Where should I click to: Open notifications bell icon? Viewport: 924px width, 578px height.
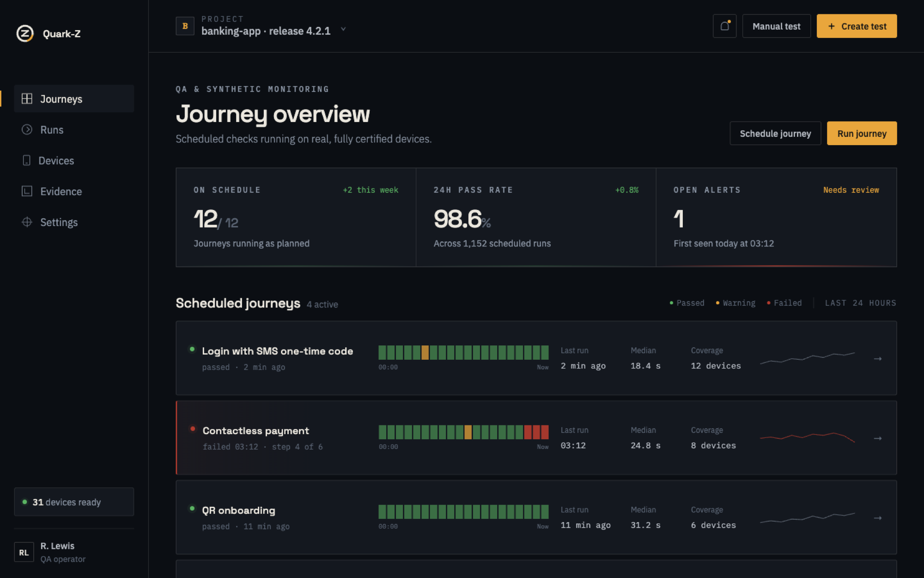point(724,26)
